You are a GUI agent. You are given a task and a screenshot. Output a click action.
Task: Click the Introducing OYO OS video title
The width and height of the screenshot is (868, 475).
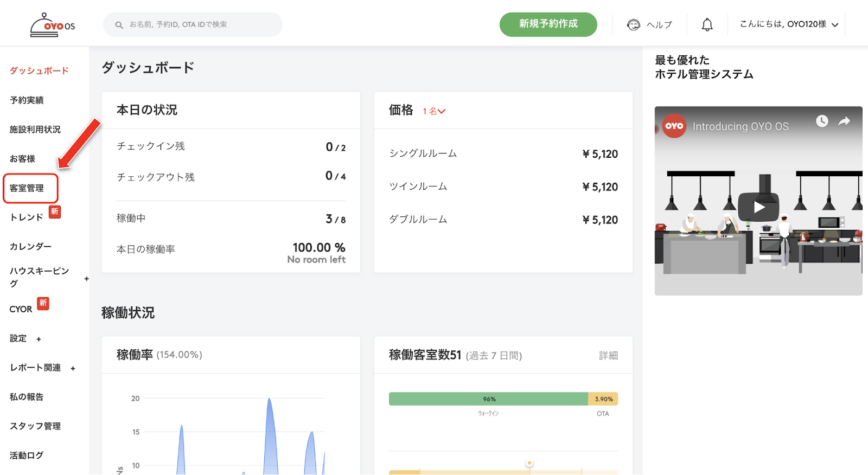[741, 126]
